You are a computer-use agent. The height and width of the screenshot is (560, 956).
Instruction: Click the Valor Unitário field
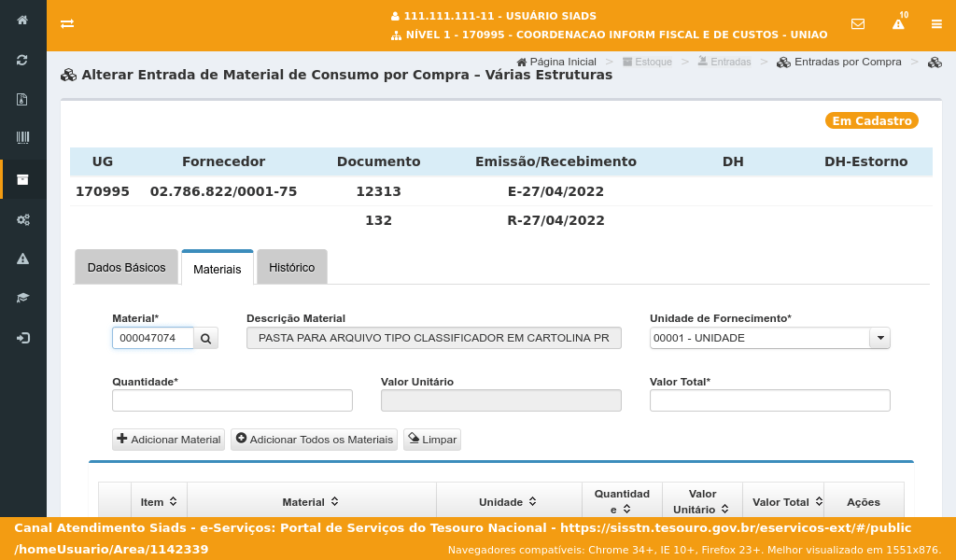coord(500,400)
